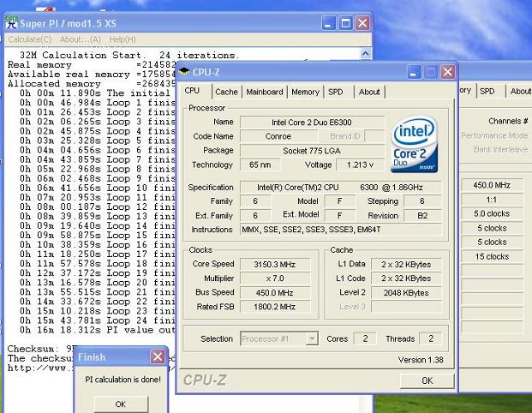Viewport: 532px width, 413px height.
Task: Switch to the Memory tab in CPU-Z
Action: point(305,92)
